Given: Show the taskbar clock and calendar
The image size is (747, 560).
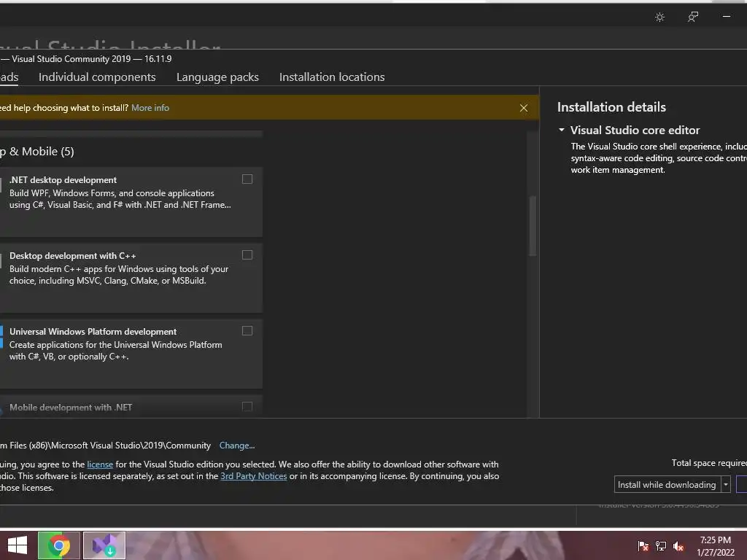Looking at the screenshot, I should click(716, 546).
